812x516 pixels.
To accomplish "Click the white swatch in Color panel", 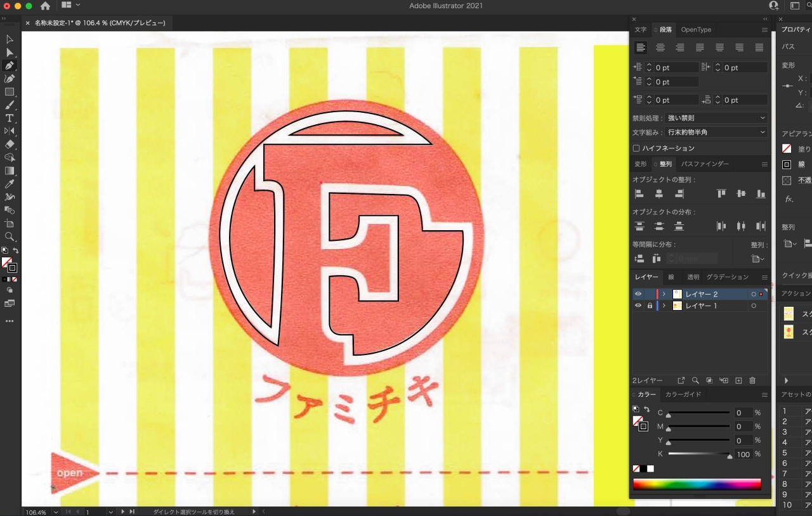I will [650, 469].
